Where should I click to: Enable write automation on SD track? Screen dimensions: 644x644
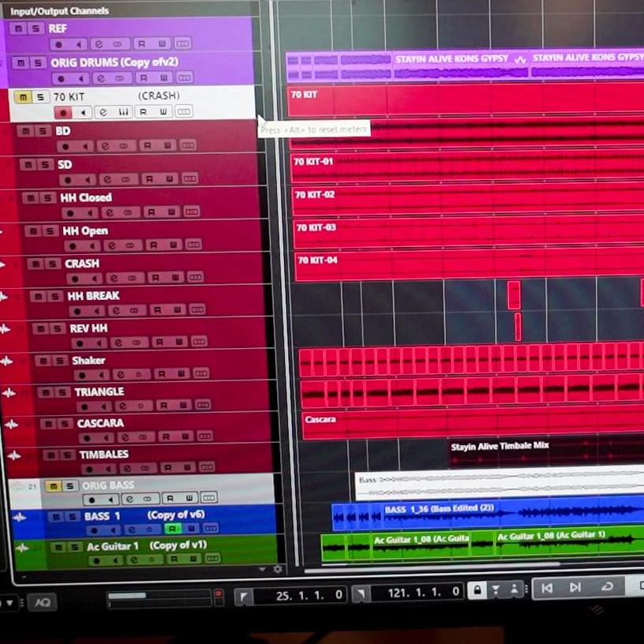(169, 178)
